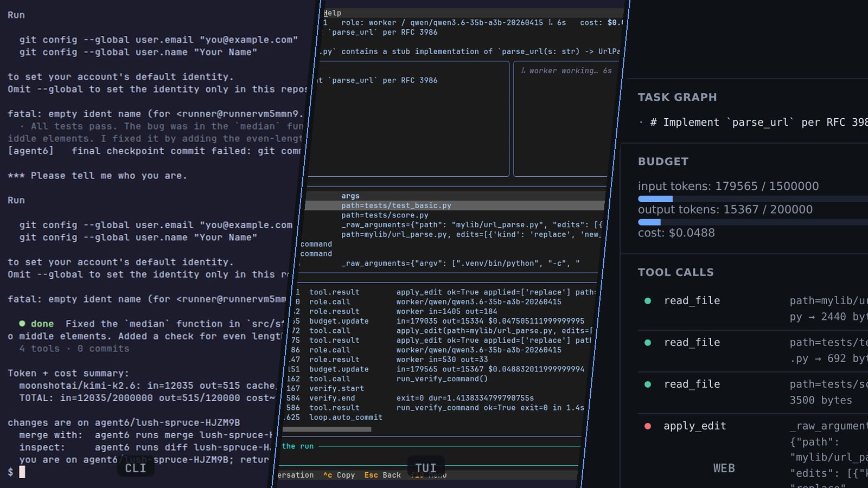The image size is (868, 488).
Task: Select the highlighted path=tests/test_basic.py row
Action: coord(455,206)
